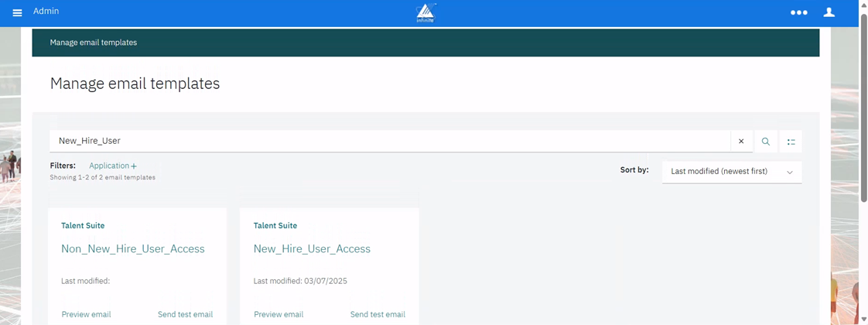
Task: Open the hamburger navigation menu
Action: pyautogui.click(x=18, y=12)
